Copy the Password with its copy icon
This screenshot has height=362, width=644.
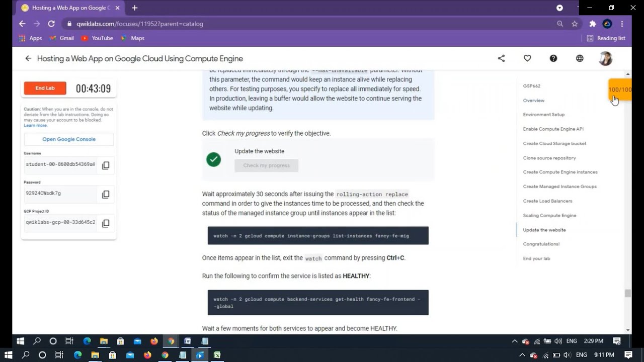(x=106, y=195)
